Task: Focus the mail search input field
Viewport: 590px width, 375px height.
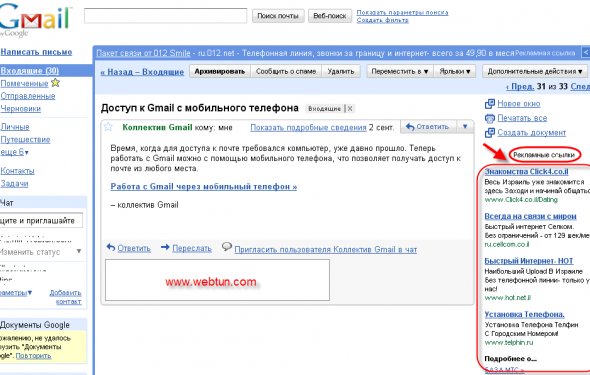Action: pos(166,16)
